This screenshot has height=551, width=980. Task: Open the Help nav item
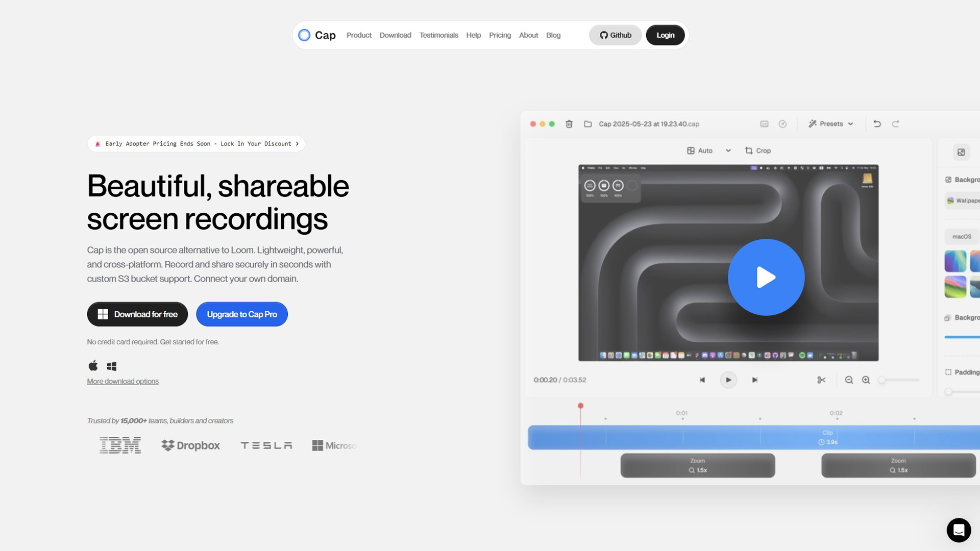[x=473, y=35]
